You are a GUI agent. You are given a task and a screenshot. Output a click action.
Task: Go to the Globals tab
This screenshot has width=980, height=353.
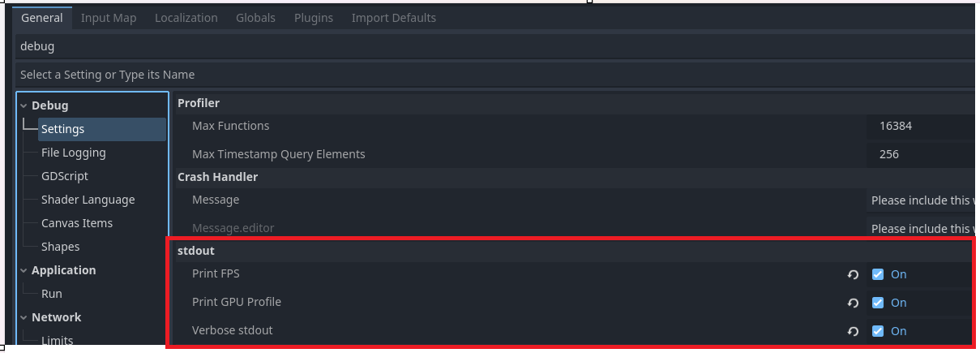click(255, 18)
